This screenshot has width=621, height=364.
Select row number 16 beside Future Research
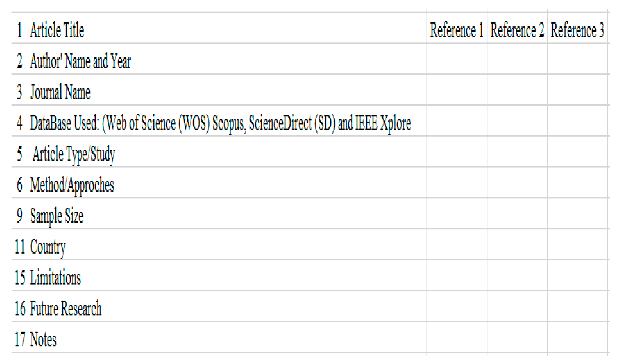click(x=20, y=308)
